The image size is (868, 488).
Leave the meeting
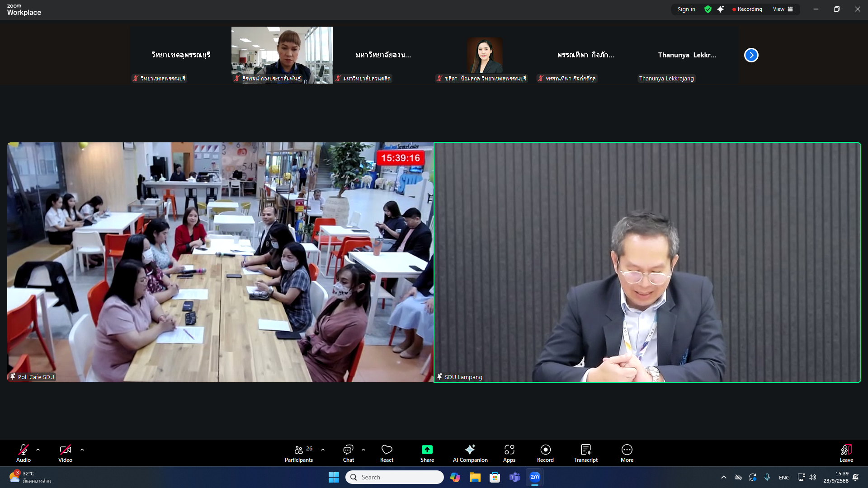846,453
